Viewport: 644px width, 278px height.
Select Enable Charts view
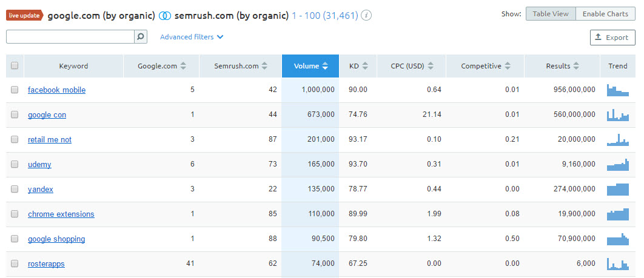click(605, 14)
